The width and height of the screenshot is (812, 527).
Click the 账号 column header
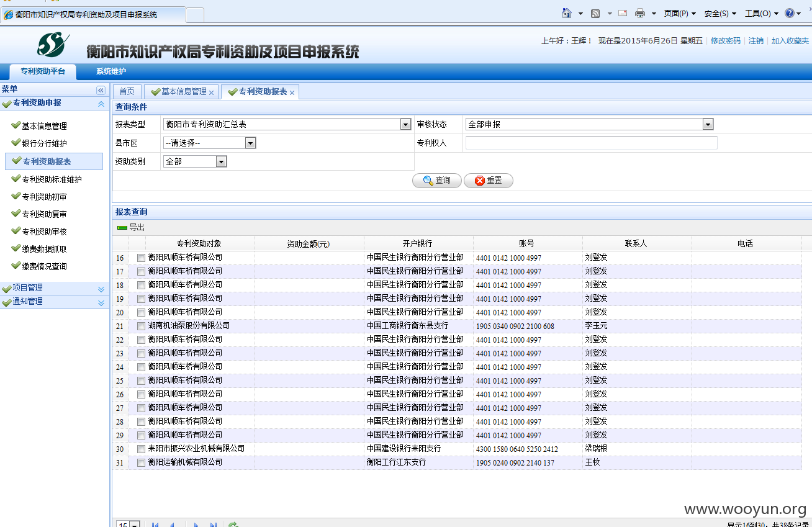pos(526,243)
